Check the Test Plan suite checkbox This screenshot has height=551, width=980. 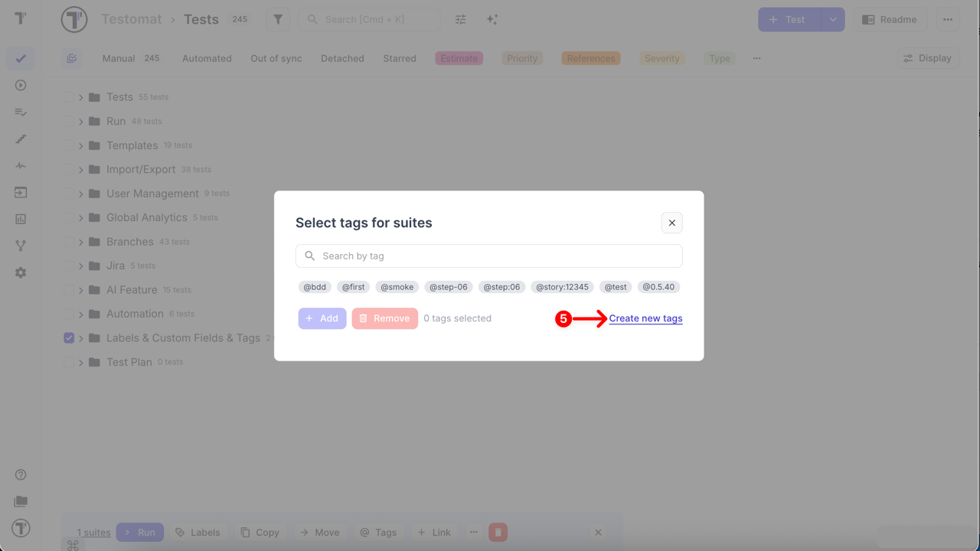[68, 362]
